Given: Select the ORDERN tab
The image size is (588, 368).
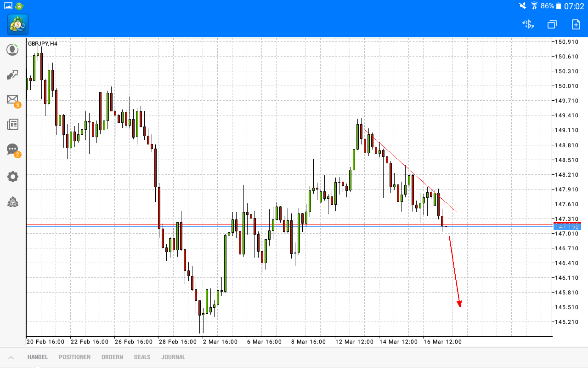Looking at the screenshot, I should pyautogui.click(x=112, y=357).
